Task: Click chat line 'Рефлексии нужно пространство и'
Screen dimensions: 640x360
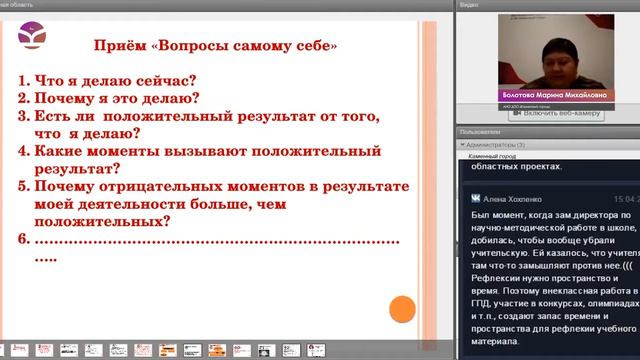Action: pyautogui.click(x=544, y=278)
